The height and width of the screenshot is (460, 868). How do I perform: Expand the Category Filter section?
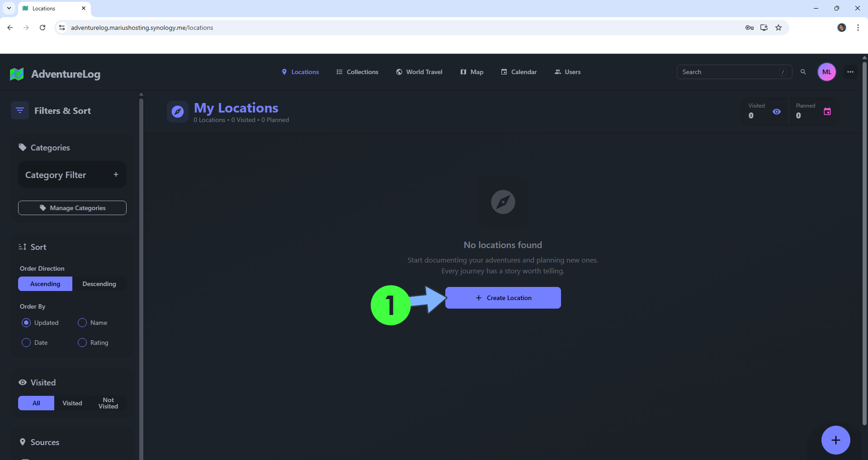coord(116,175)
